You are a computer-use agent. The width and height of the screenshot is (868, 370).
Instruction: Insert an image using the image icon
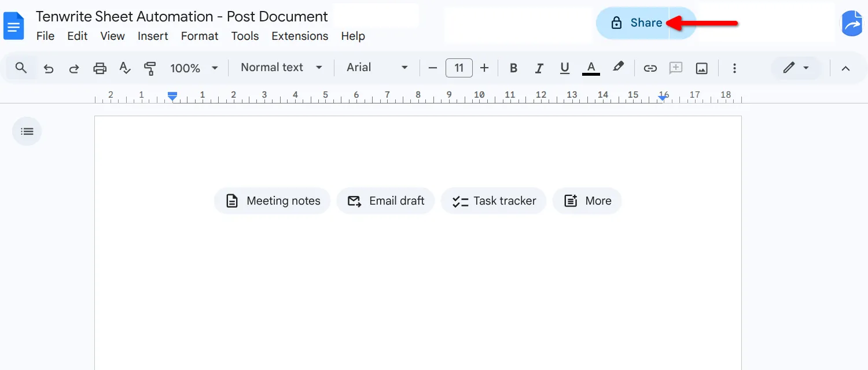click(x=701, y=68)
